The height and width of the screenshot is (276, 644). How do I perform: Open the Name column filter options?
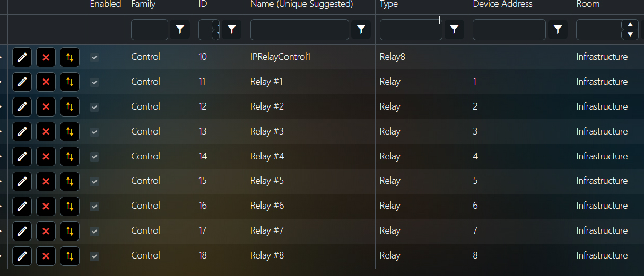click(361, 30)
